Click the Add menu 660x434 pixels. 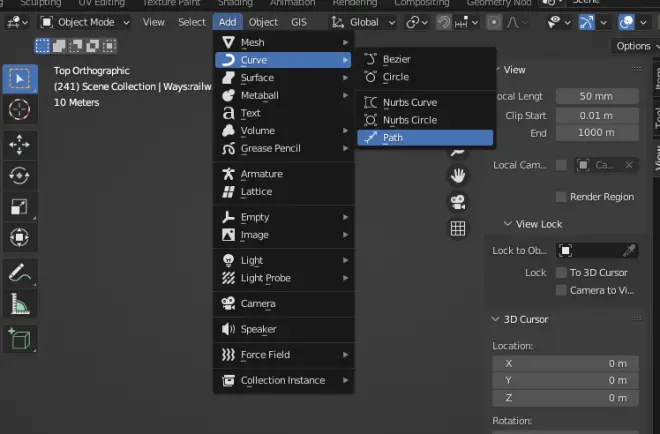(x=227, y=22)
